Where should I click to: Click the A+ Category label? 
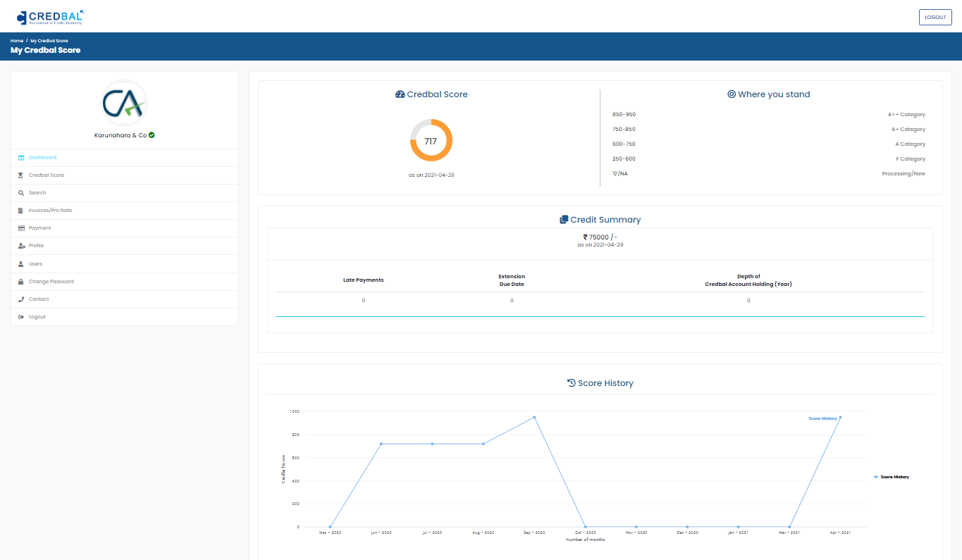pos(908,130)
